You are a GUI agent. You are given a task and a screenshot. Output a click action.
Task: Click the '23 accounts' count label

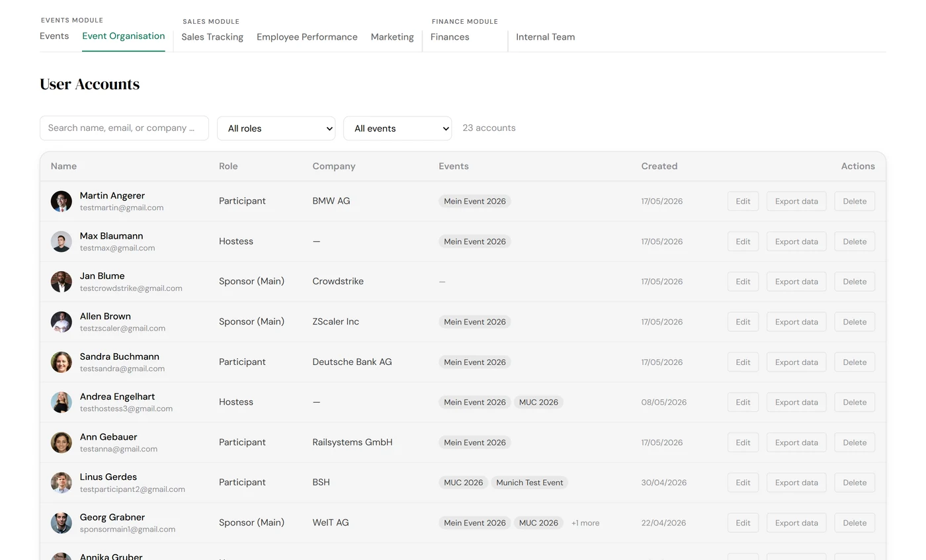(489, 128)
